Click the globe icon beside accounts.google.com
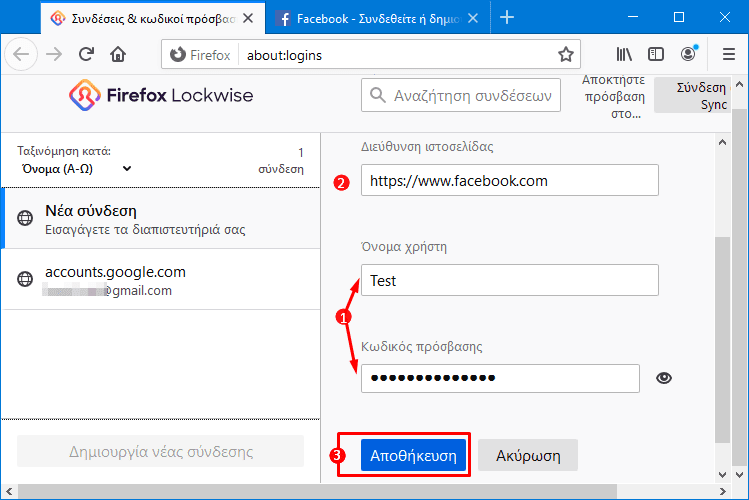The image size is (749, 500). [25, 279]
